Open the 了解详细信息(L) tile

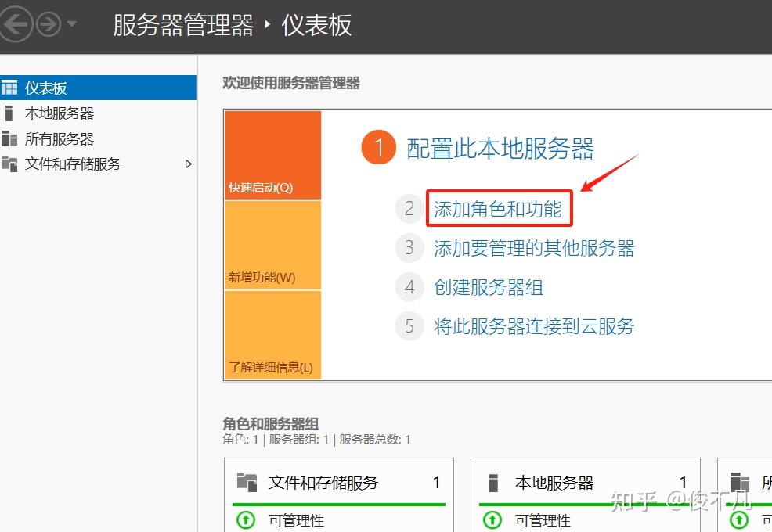tap(272, 335)
